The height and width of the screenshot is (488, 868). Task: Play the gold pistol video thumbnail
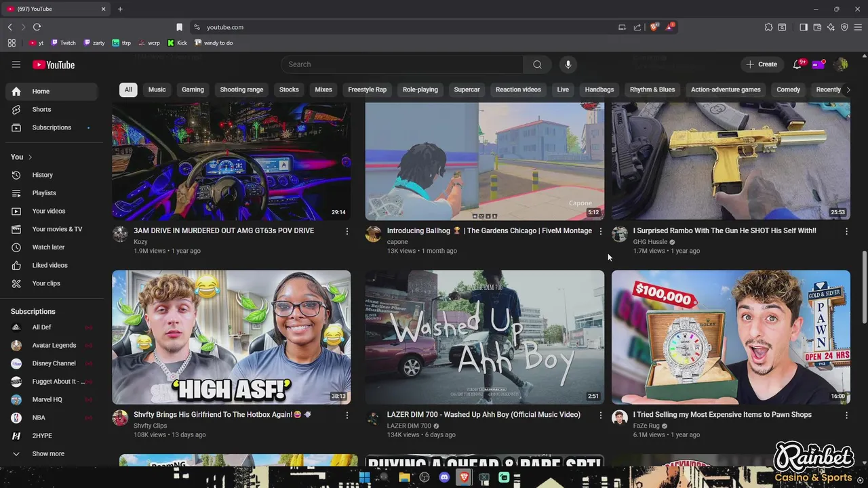(x=731, y=161)
